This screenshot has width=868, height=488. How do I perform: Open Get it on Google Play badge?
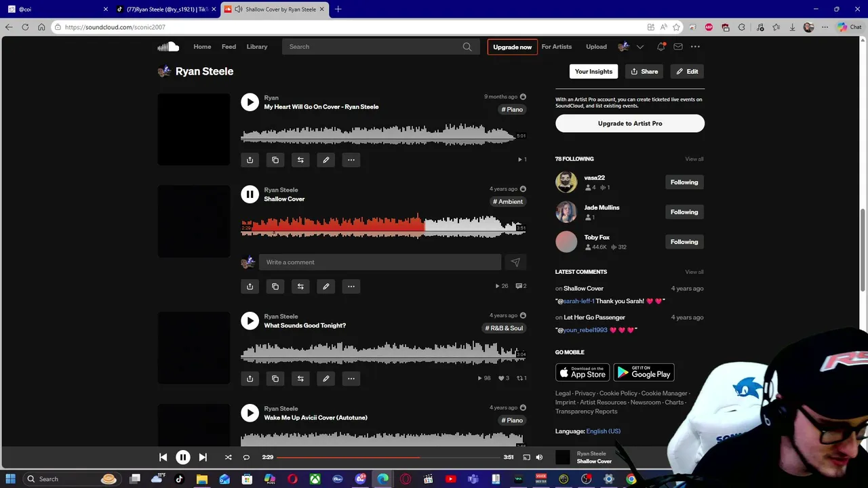[x=644, y=373]
